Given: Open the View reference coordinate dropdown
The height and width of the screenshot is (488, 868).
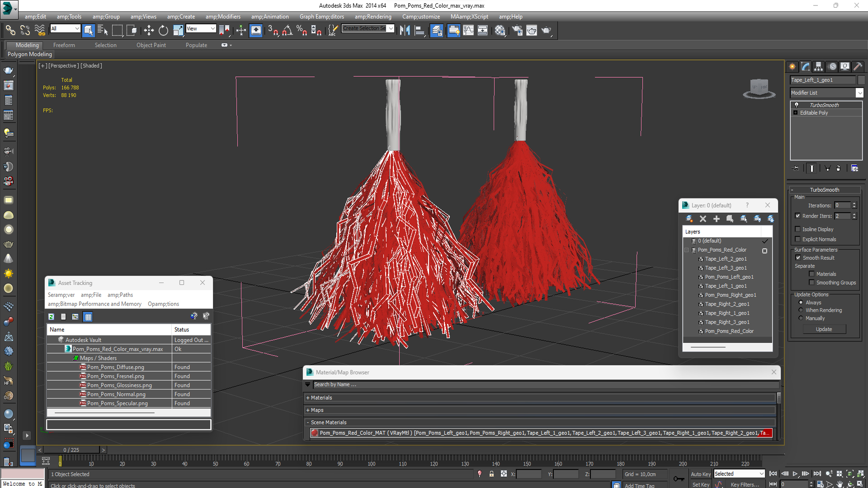Looking at the screenshot, I should click(212, 28).
